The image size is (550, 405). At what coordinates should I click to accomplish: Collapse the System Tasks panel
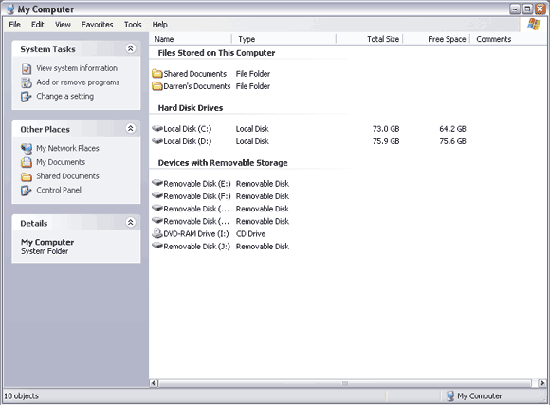coord(130,48)
